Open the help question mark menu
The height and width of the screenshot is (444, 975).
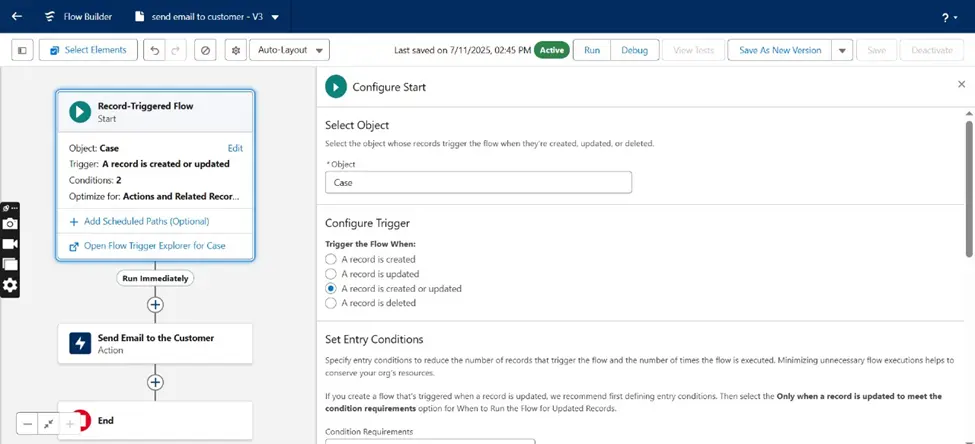click(x=949, y=17)
